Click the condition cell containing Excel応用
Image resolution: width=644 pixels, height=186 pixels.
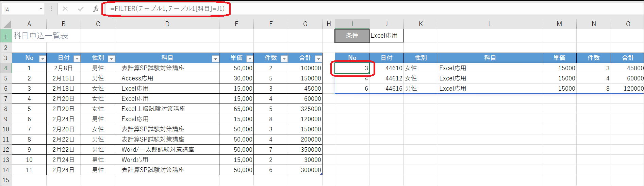point(386,36)
